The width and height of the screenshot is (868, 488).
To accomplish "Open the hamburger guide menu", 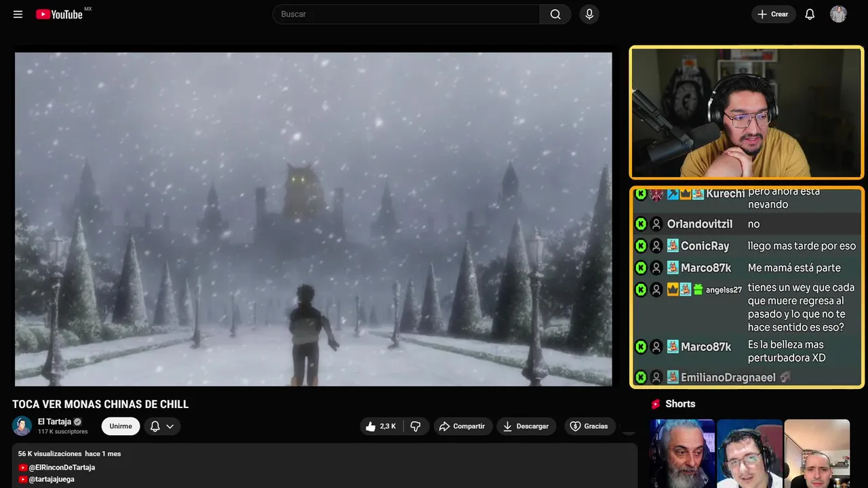I will (18, 14).
